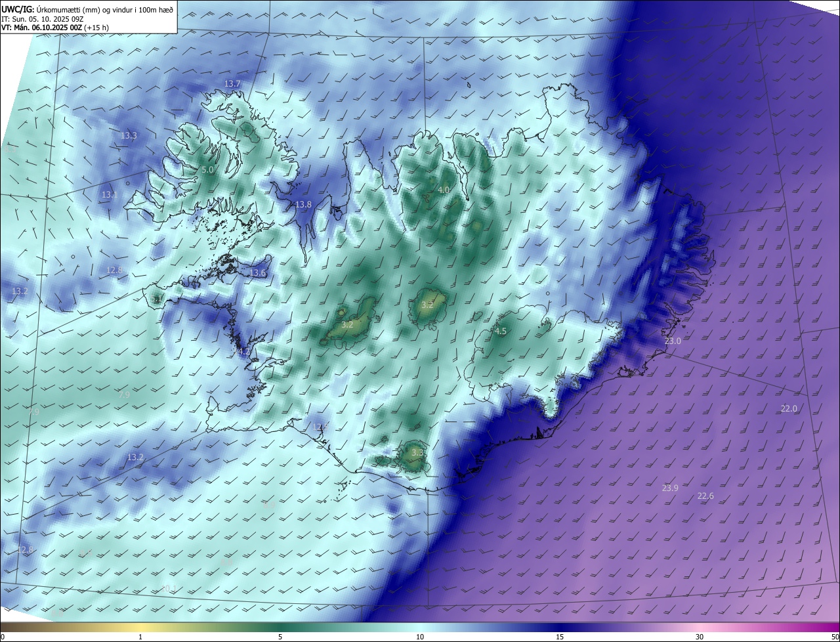840x642 pixels.
Task: Click the 22.0 value label
Action: click(789, 409)
